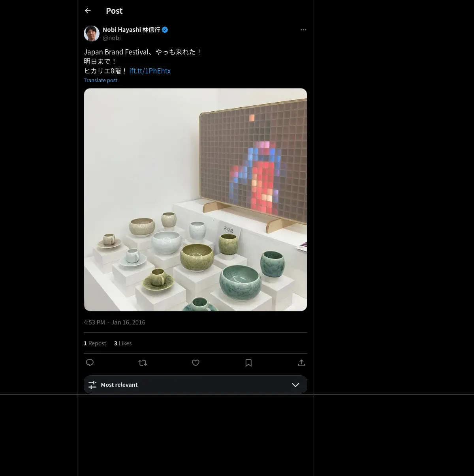This screenshot has height=476, width=474.
Task: Click the reply filter sliders icon
Action: click(x=92, y=385)
